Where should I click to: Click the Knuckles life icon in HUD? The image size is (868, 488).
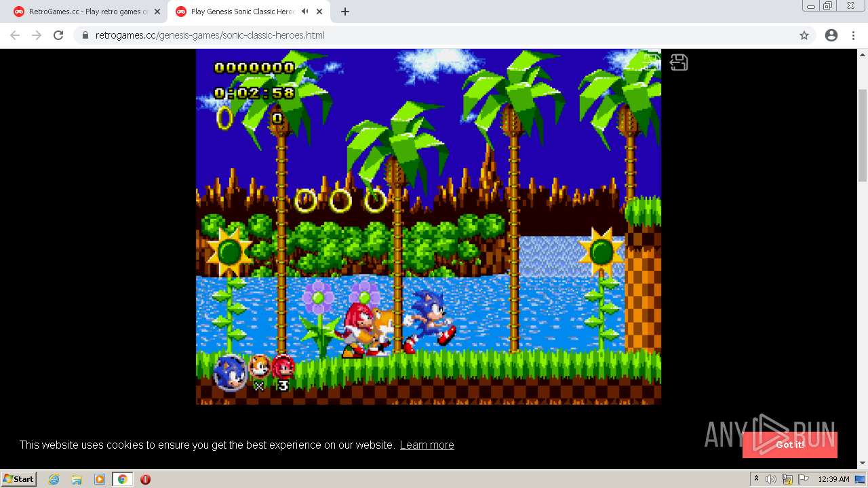coord(283,367)
